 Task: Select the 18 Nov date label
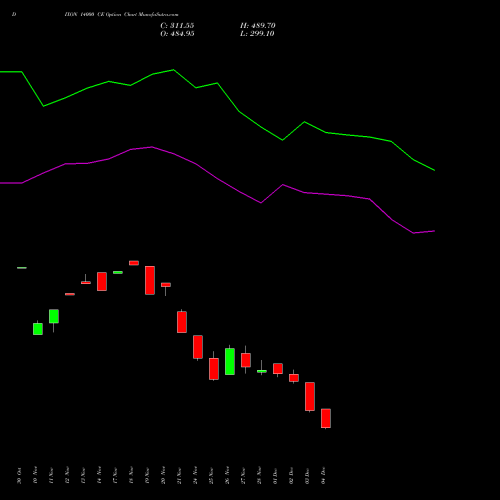pyautogui.click(x=131, y=475)
